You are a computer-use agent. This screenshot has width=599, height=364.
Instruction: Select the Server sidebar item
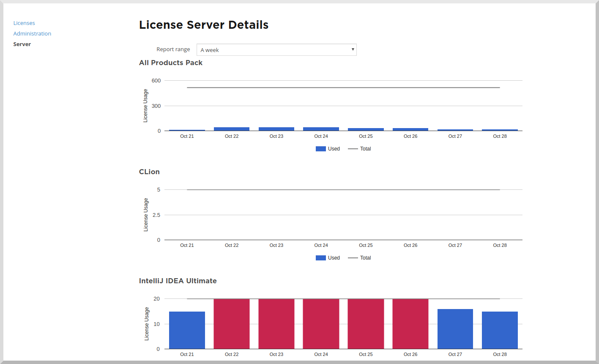point(22,44)
